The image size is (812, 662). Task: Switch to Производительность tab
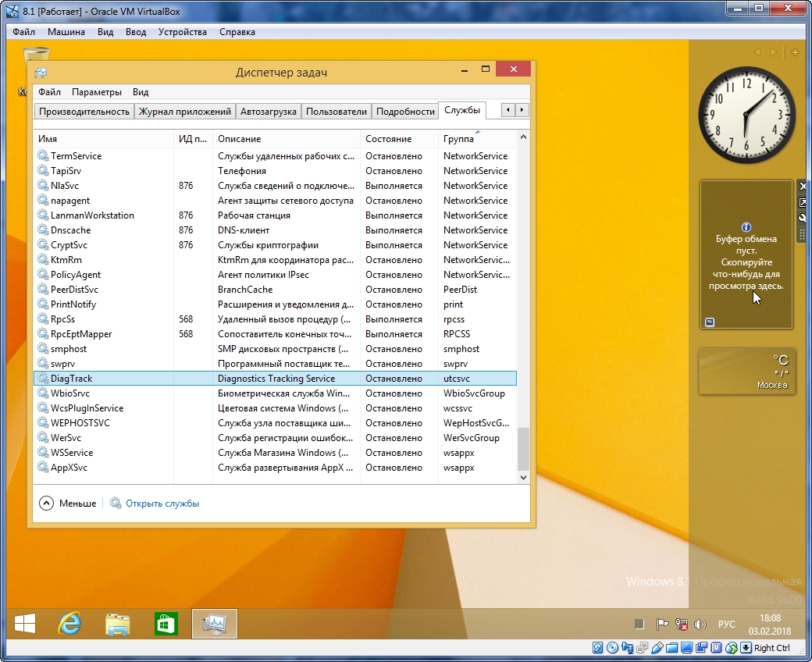[x=84, y=112]
